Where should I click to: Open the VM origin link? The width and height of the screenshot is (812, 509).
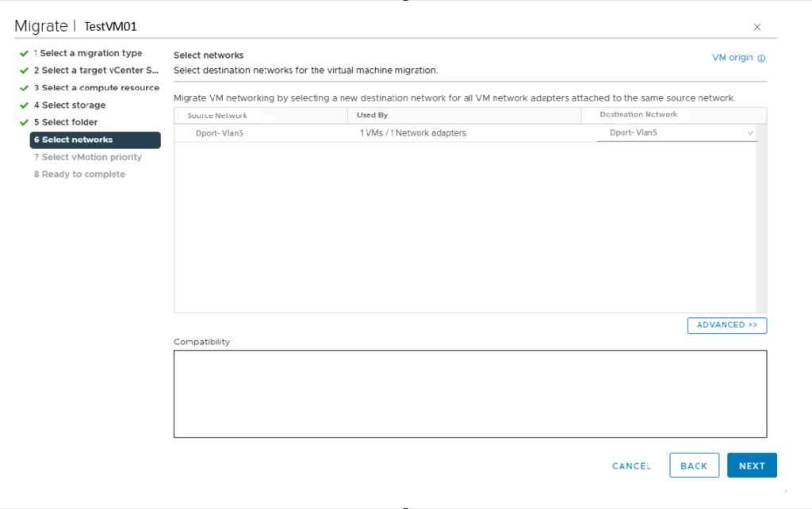732,58
